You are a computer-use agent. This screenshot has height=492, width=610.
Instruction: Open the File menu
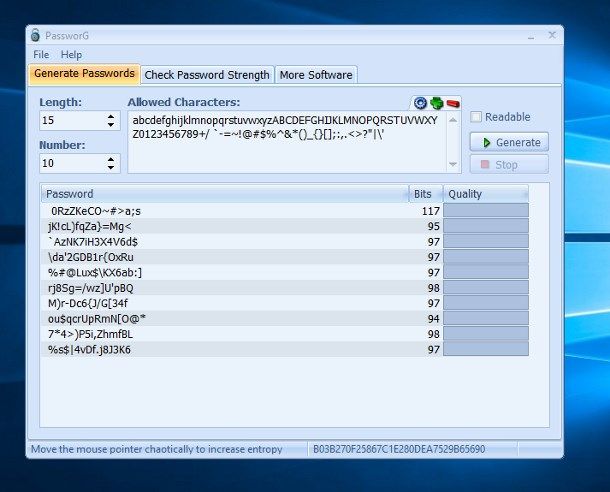pyautogui.click(x=41, y=54)
